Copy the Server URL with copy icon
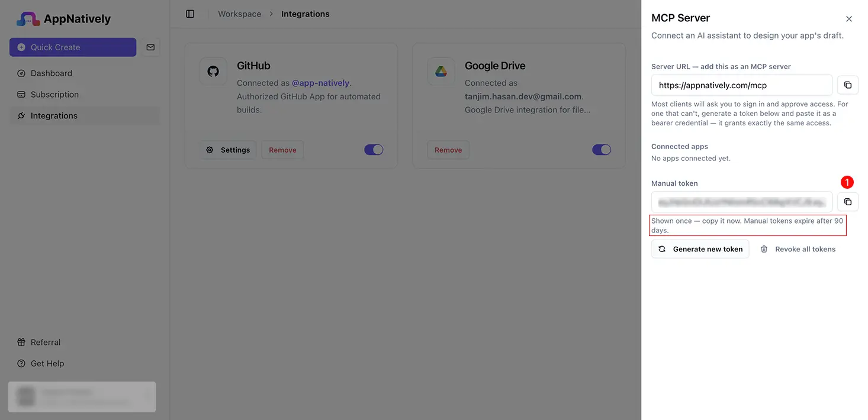The image size is (868, 420). pos(848,85)
